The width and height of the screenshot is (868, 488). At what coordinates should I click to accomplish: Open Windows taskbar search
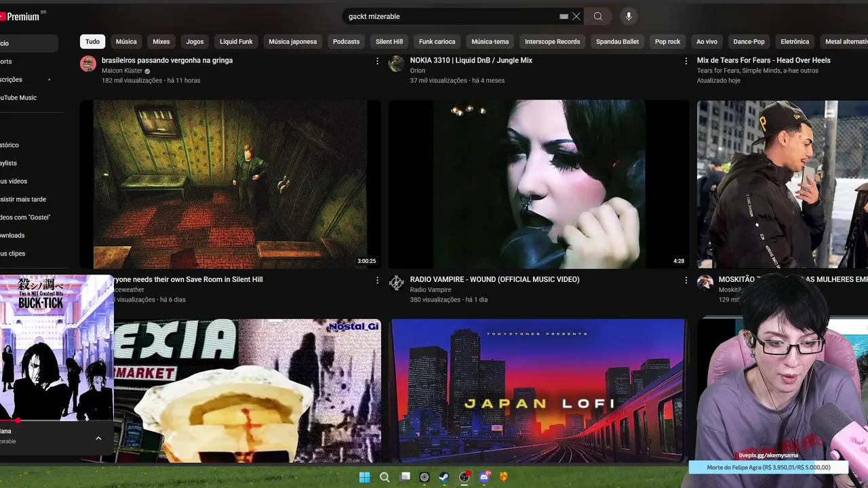384,477
